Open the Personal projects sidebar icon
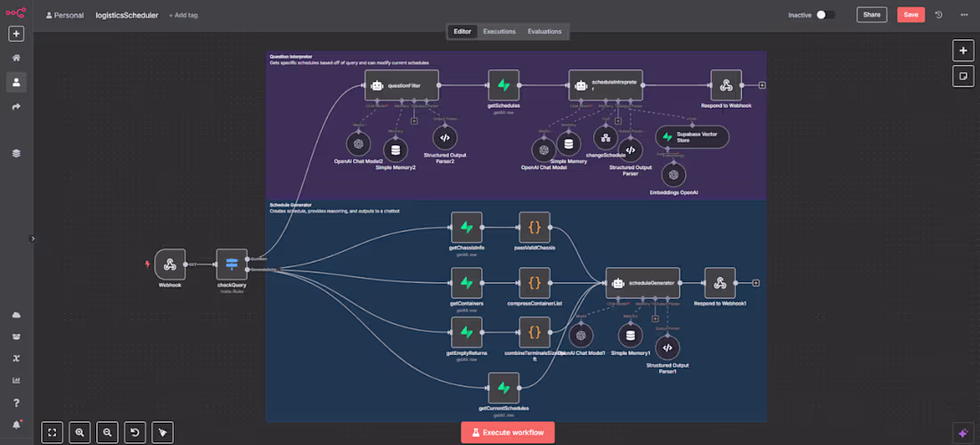 [x=16, y=82]
